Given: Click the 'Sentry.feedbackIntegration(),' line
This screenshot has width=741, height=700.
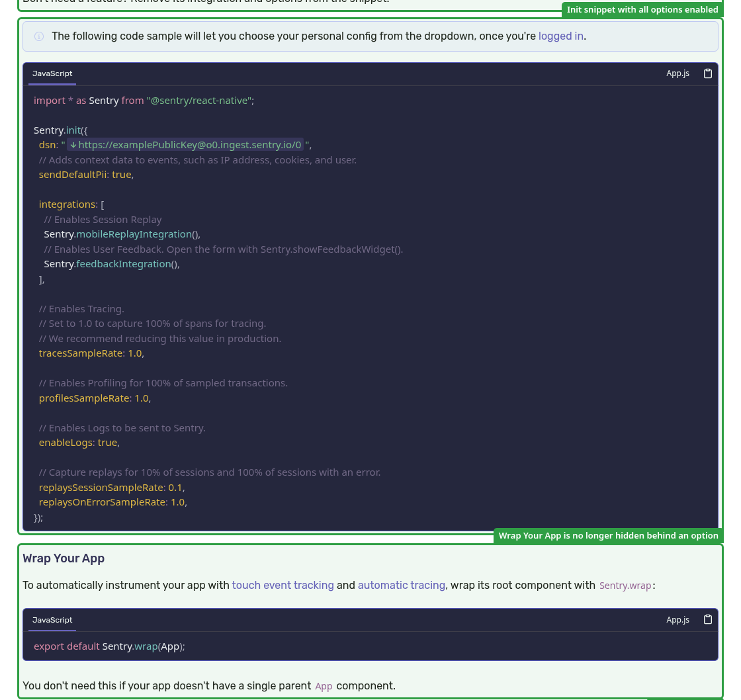Looking at the screenshot, I should (112, 264).
